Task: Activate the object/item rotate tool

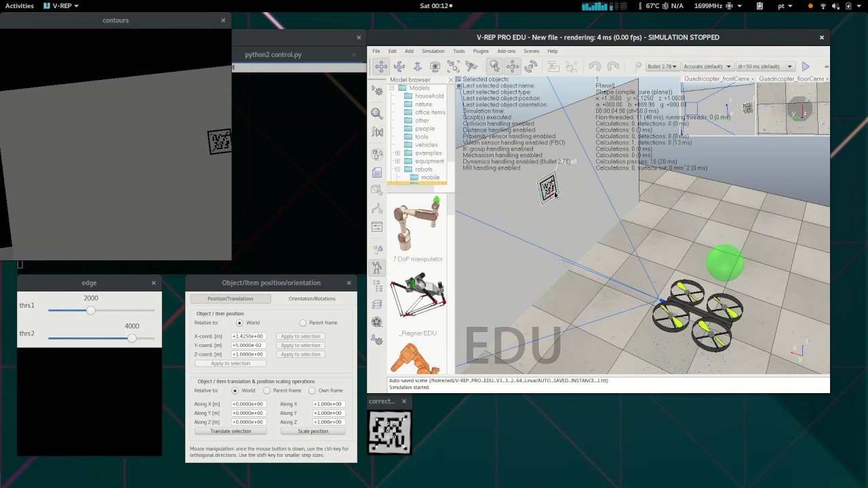Action: coord(531,66)
